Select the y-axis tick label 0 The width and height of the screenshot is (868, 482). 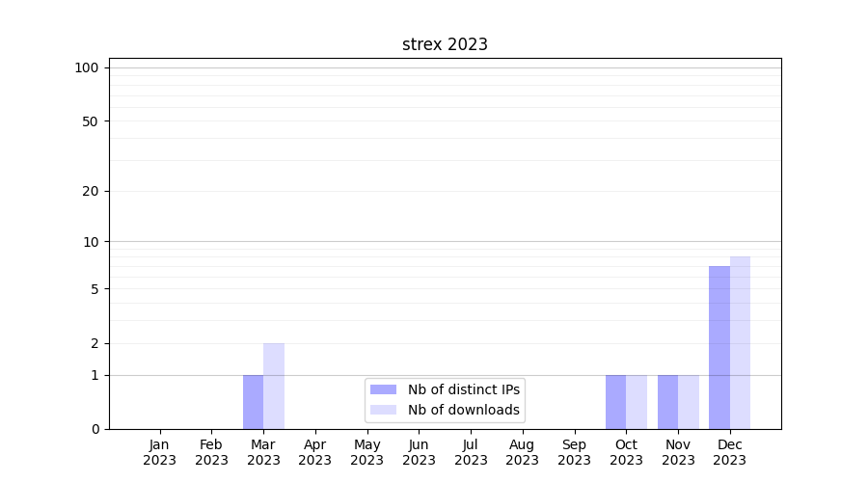(x=95, y=429)
